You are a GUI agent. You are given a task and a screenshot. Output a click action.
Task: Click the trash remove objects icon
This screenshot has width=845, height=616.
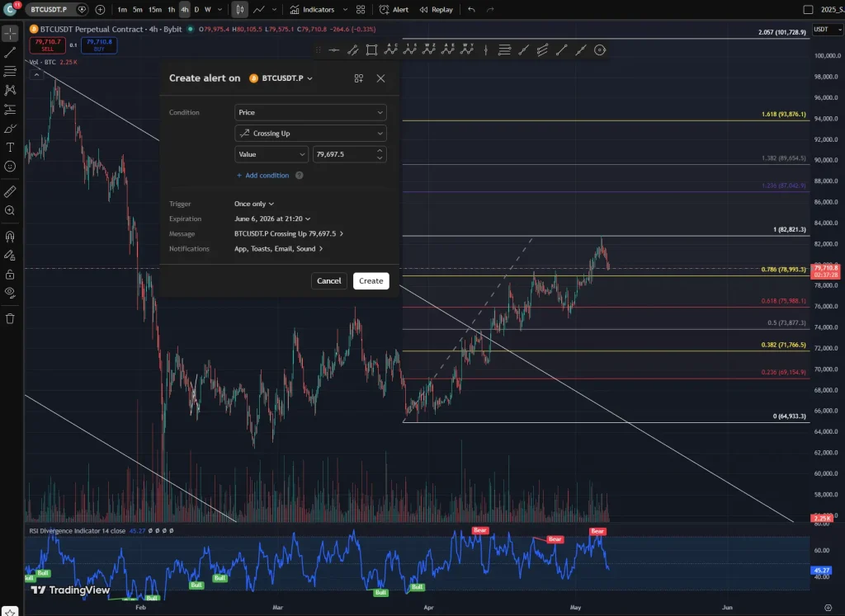10,318
